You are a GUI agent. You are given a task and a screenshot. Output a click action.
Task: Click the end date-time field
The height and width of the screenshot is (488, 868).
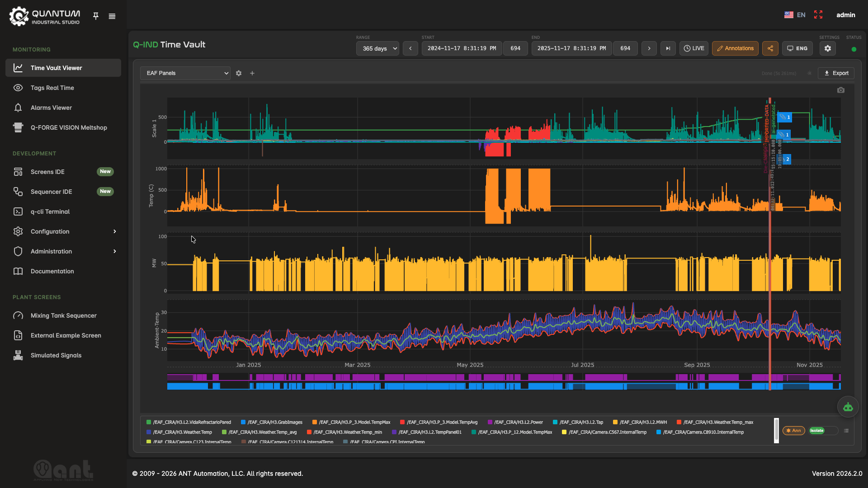[x=571, y=48]
